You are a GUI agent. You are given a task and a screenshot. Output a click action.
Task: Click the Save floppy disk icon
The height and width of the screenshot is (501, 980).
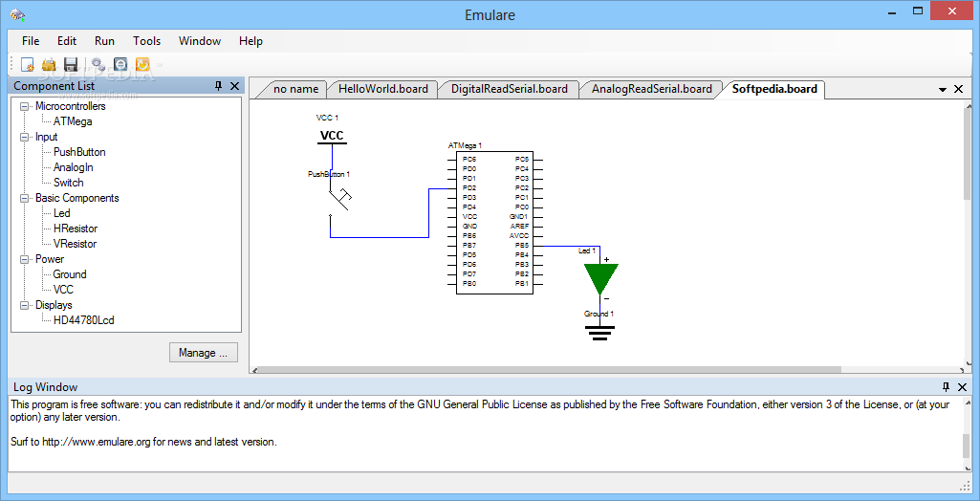pos(70,64)
